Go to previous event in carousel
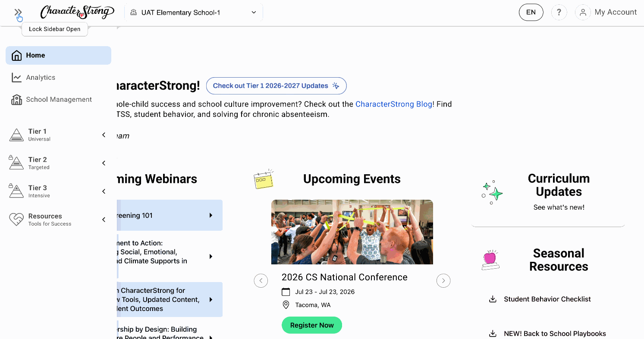 pyautogui.click(x=261, y=281)
